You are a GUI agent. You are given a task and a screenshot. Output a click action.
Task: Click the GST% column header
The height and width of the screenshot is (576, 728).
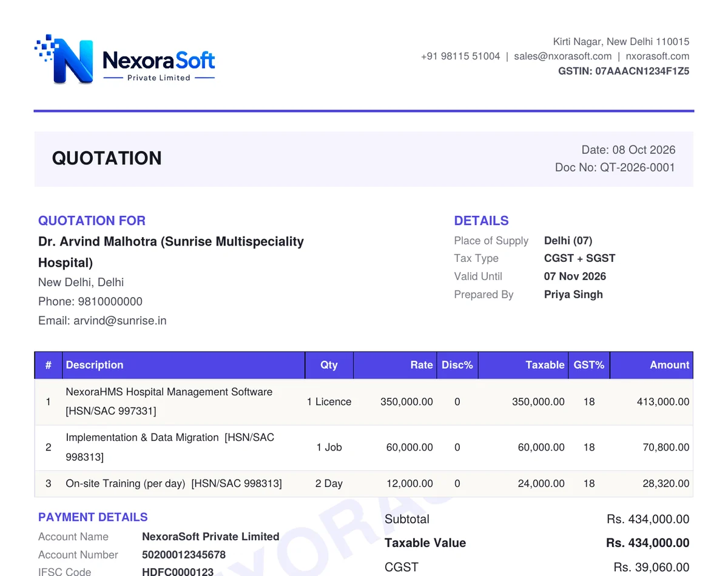point(589,365)
